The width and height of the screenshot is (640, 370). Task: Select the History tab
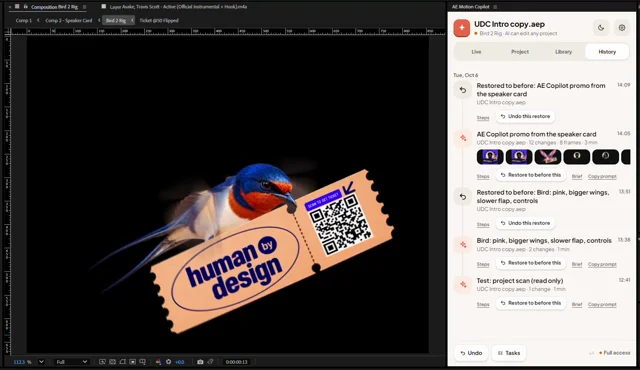(607, 52)
